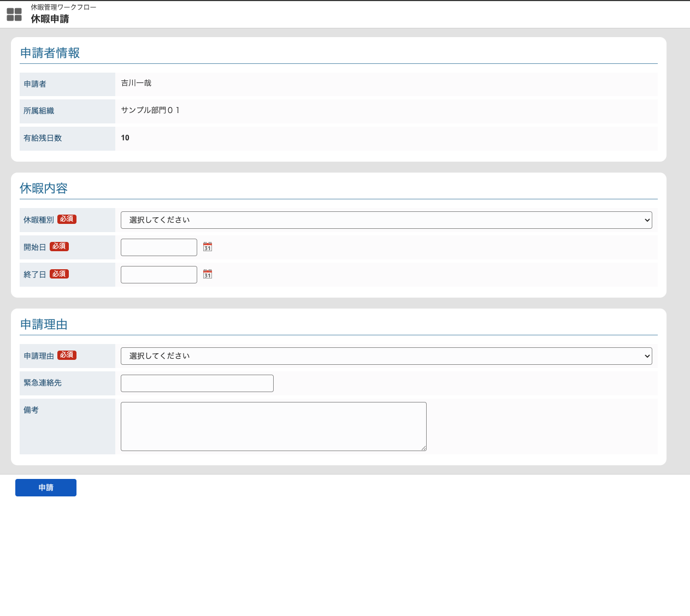Click the 有給残日数 label

[x=43, y=138]
